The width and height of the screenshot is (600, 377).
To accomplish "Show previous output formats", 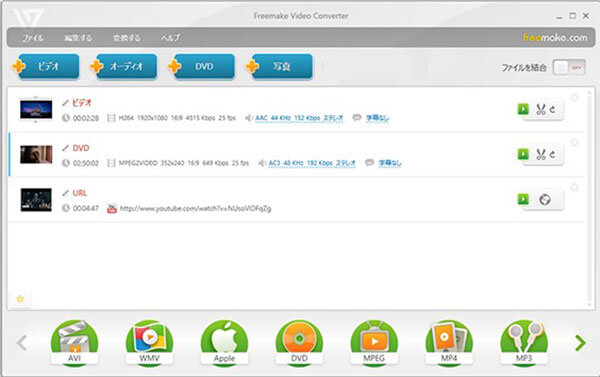I will [22, 343].
